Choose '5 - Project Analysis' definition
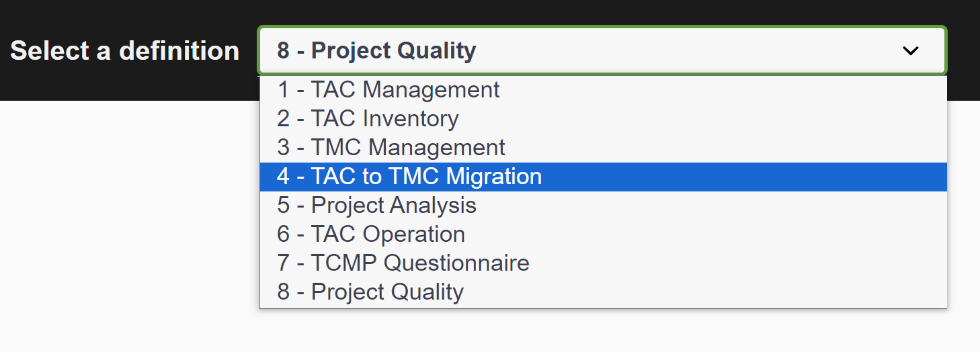Image resolution: width=980 pixels, height=352 pixels. [377, 206]
